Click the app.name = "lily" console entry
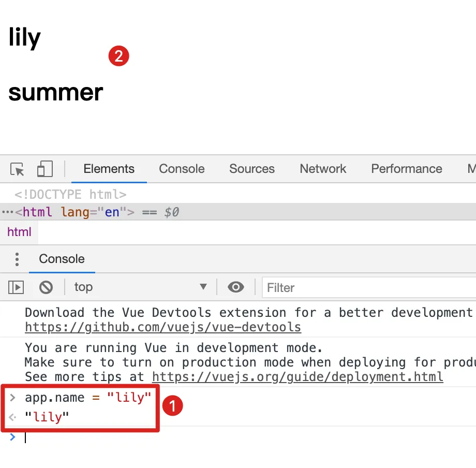 [88, 398]
